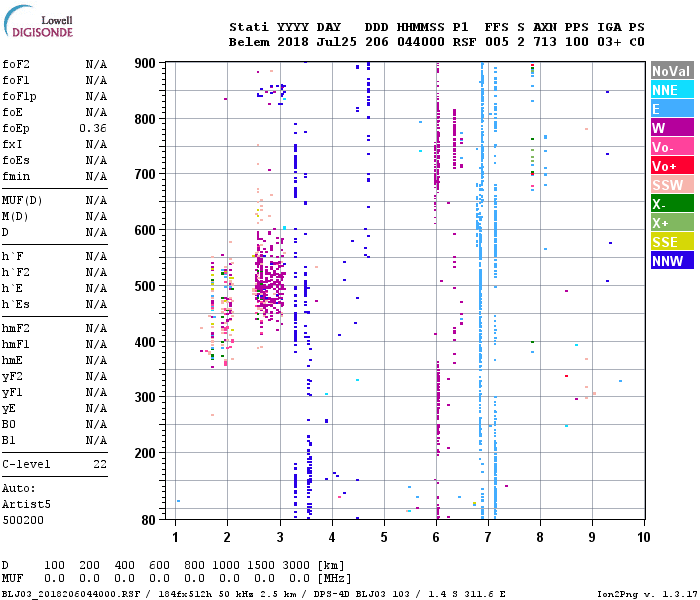Pick the Vo+ red legend swatch
The height and width of the screenshot is (600, 700).
point(672,166)
